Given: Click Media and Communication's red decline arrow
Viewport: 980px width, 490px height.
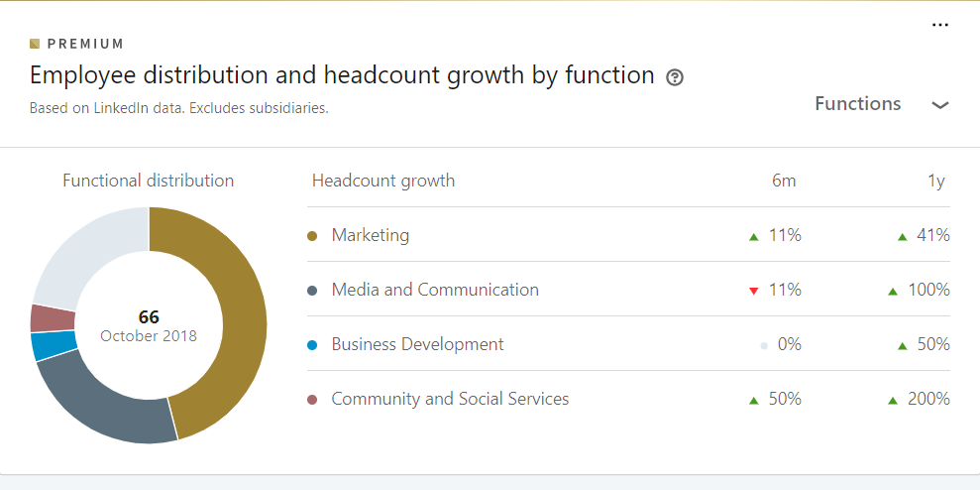Looking at the screenshot, I should tap(754, 291).
